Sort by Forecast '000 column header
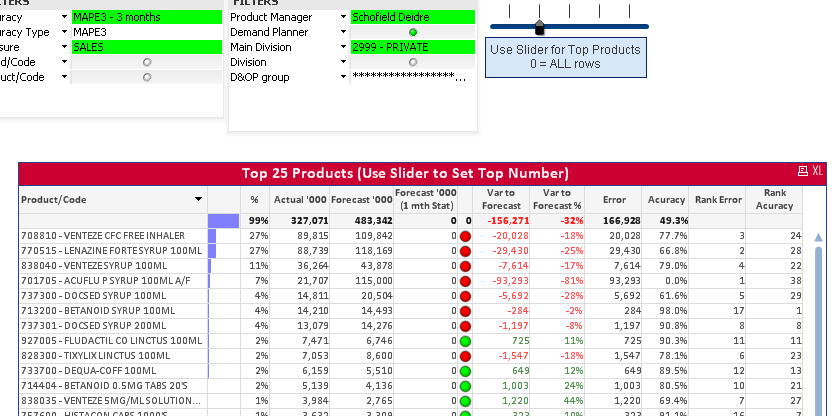The width and height of the screenshot is (840, 416). [x=362, y=199]
